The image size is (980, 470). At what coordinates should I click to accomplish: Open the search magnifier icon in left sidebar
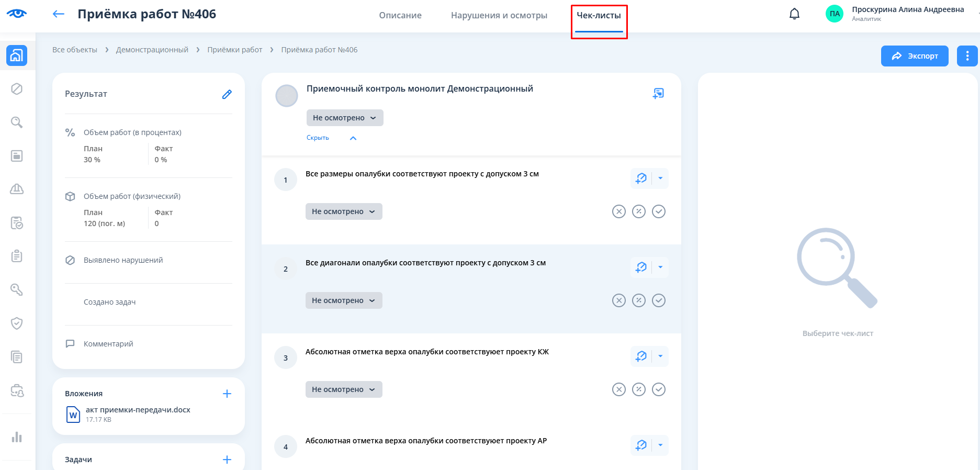[x=17, y=122]
